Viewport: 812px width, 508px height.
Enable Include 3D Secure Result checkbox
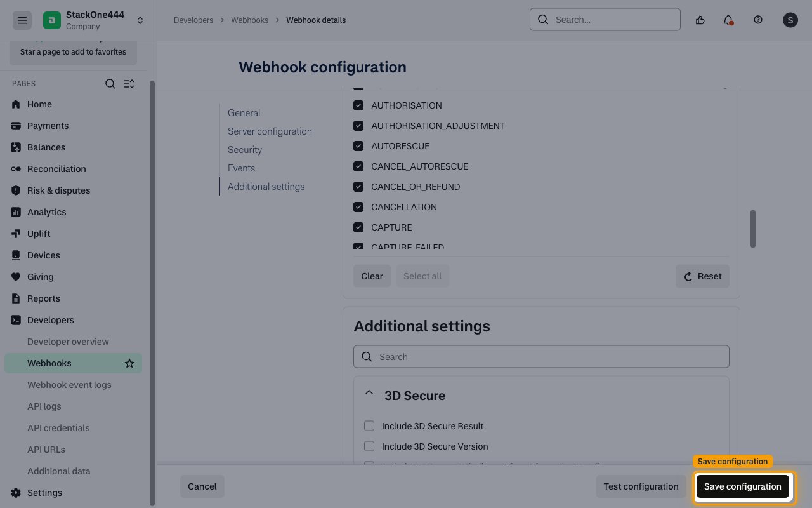click(369, 426)
